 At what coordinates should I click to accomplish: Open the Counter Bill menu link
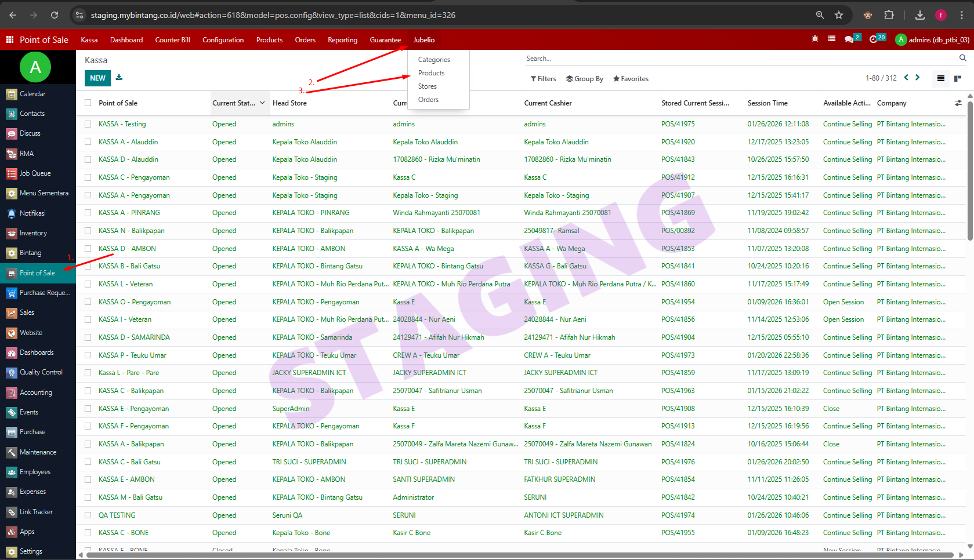point(172,40)
